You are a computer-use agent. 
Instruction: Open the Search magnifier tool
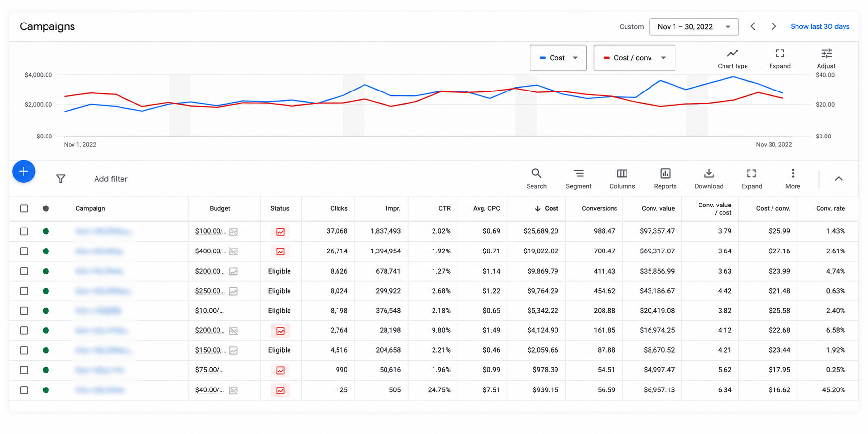[x=536, y=179]
